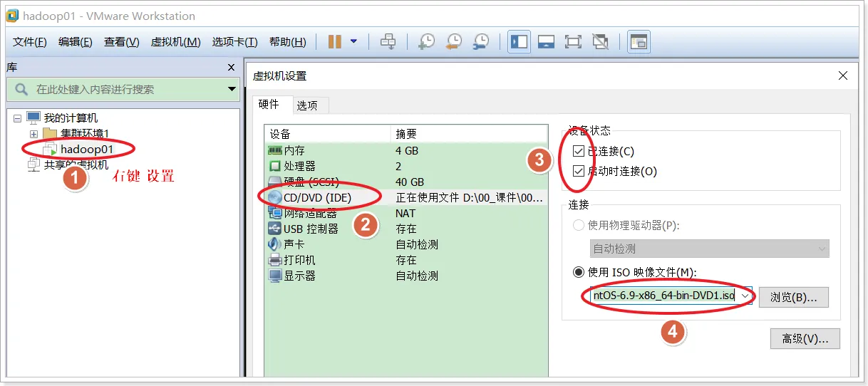This screenshot has height=386, width=868.
Task: Toggle the 已连接(C) checkbox
Action: click(x=579, y=152)
